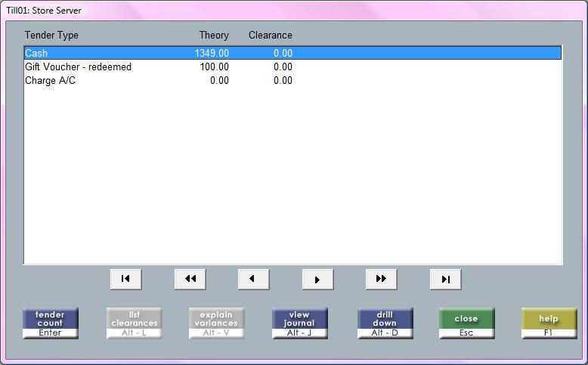Click the Charge A/C theory value 0.00
The width and height of the screenshot is (588, 365).
219,80
